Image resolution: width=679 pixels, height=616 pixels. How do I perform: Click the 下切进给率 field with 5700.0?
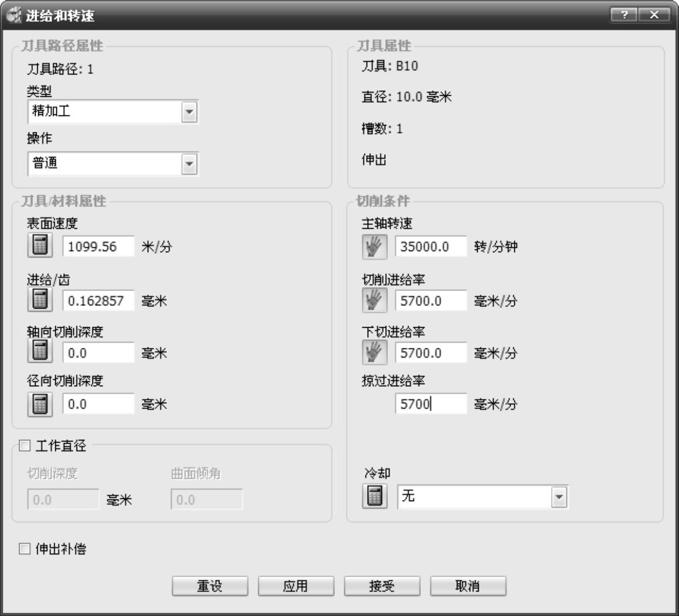click(x=431, y=353)
